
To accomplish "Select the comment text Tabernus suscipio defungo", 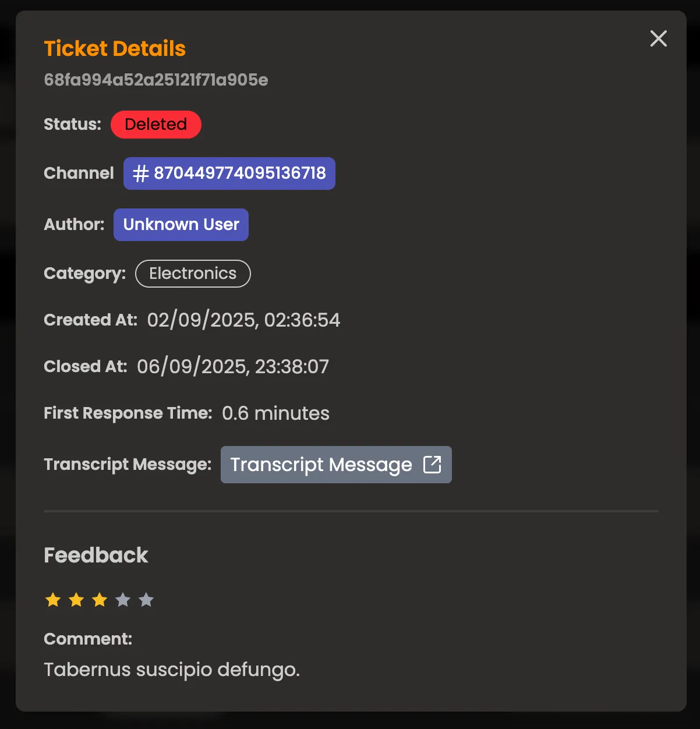I will point(172,669).
